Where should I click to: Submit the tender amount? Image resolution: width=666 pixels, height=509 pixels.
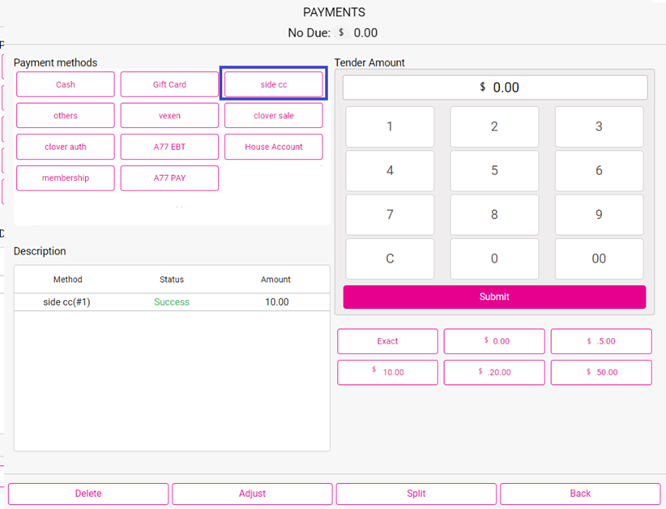[x=494, y=297]
